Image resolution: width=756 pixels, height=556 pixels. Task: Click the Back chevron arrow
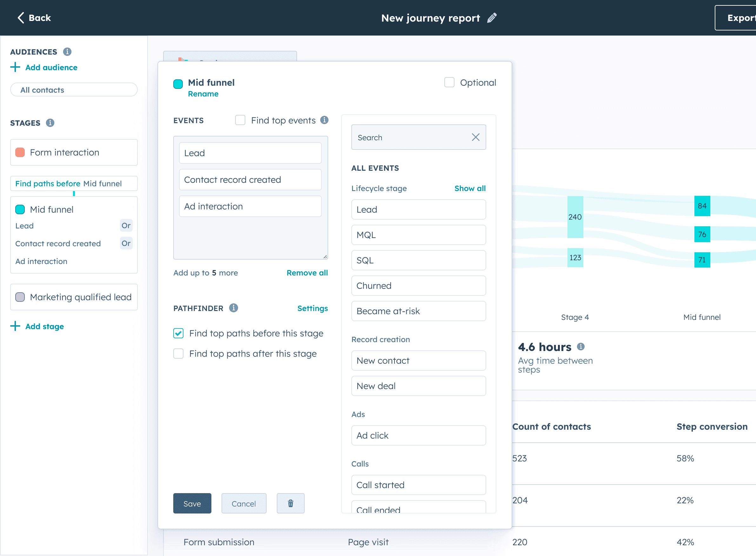(21, 18)
